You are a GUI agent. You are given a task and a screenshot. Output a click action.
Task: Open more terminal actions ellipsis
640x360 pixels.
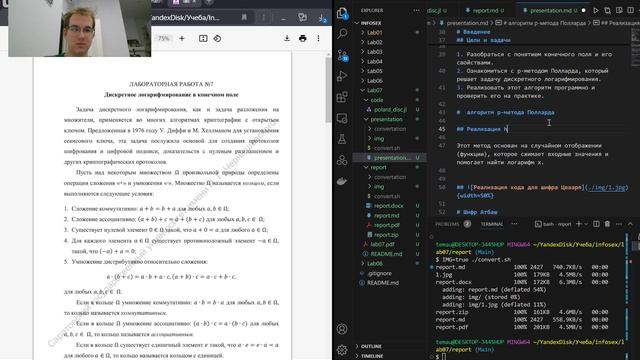[x=619, y=224]
